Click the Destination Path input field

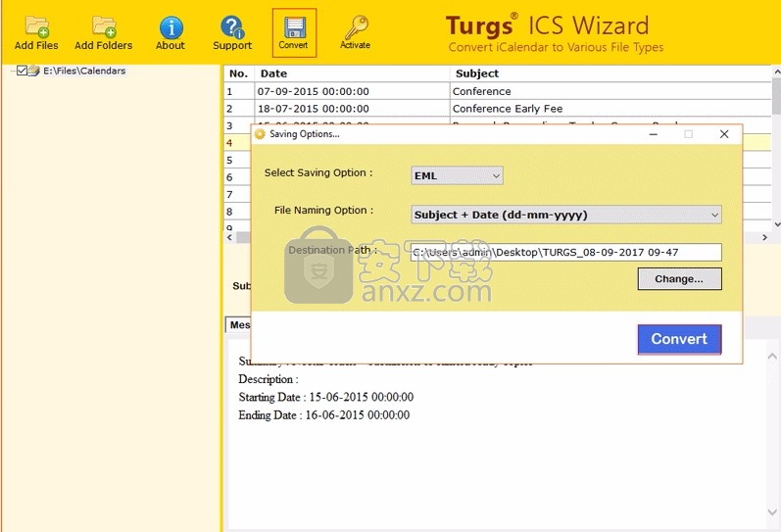pos(565,252)
